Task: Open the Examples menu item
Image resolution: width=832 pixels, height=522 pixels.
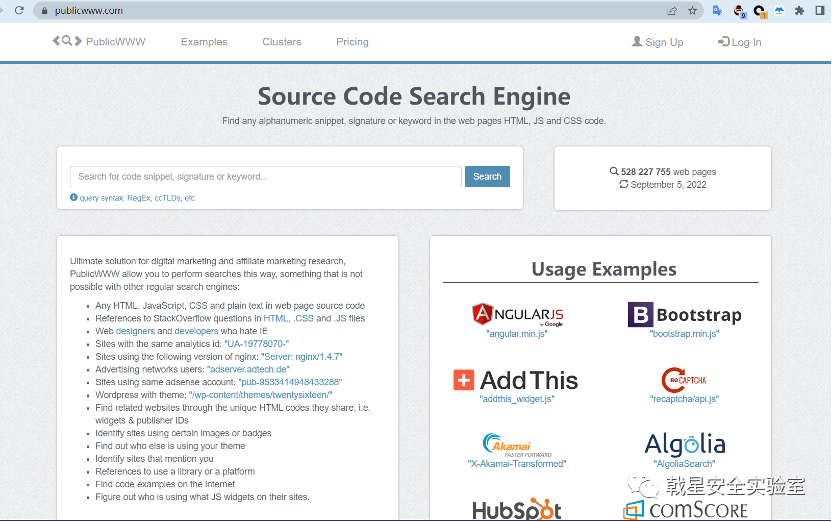Action: (x=204, y=42)
